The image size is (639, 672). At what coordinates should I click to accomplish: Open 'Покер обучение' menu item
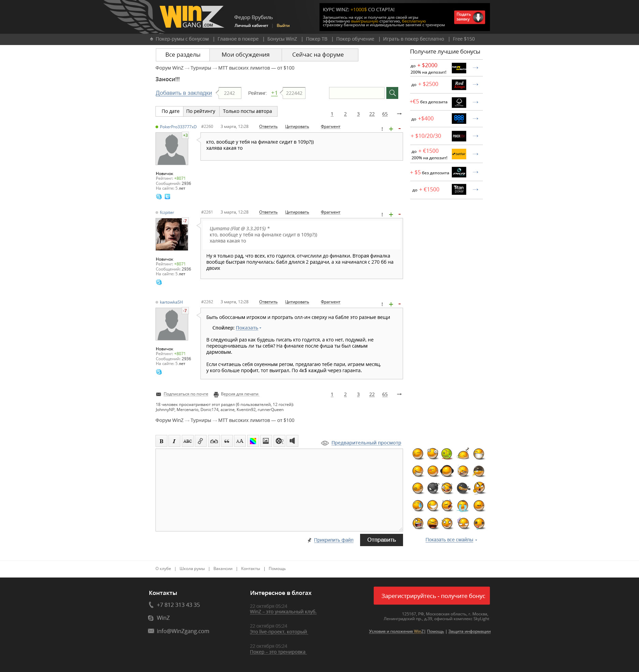point(355,39)
